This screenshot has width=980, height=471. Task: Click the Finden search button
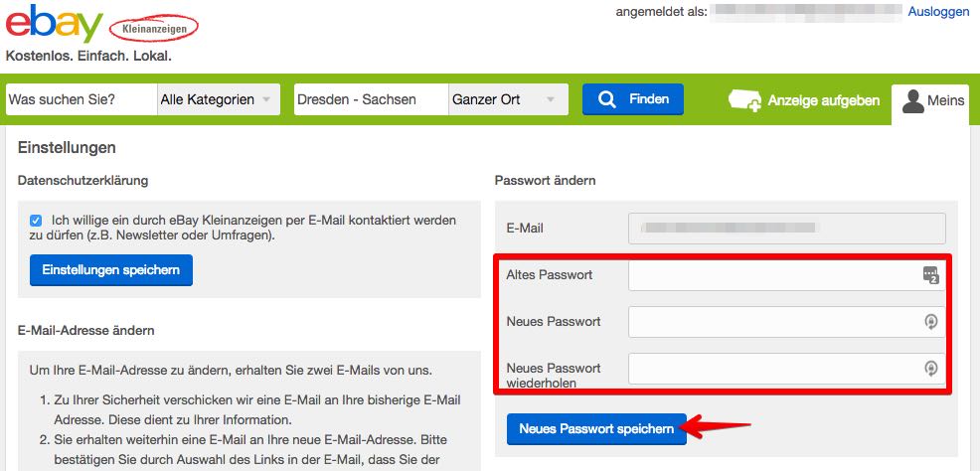pyautogui.click(x=632, y=99)
